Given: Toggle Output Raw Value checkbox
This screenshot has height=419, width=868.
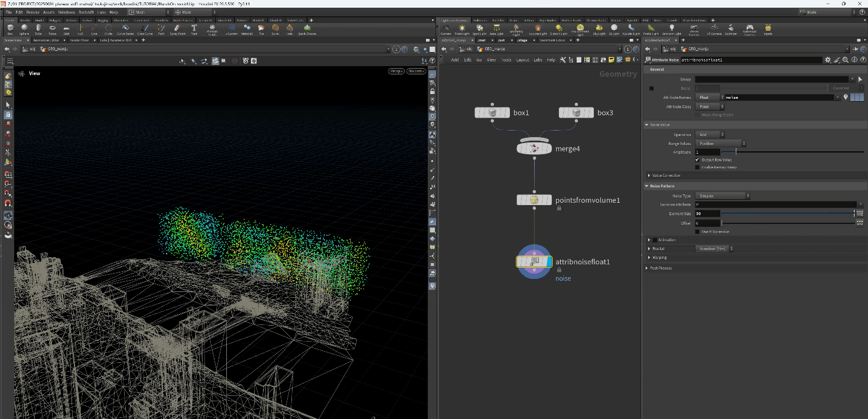Looking at the screenshot, I should click(x=698, y=160).
